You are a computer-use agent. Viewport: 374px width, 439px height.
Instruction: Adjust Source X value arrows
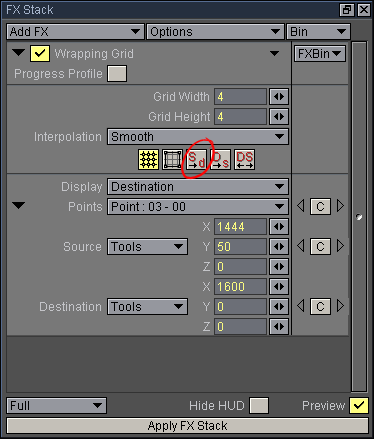279,227
